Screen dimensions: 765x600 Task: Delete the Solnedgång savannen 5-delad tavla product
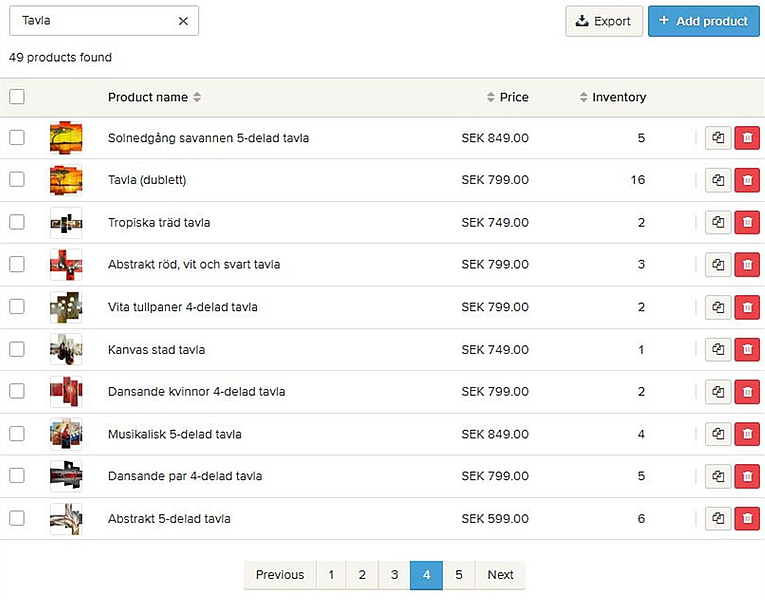point(746,138)
